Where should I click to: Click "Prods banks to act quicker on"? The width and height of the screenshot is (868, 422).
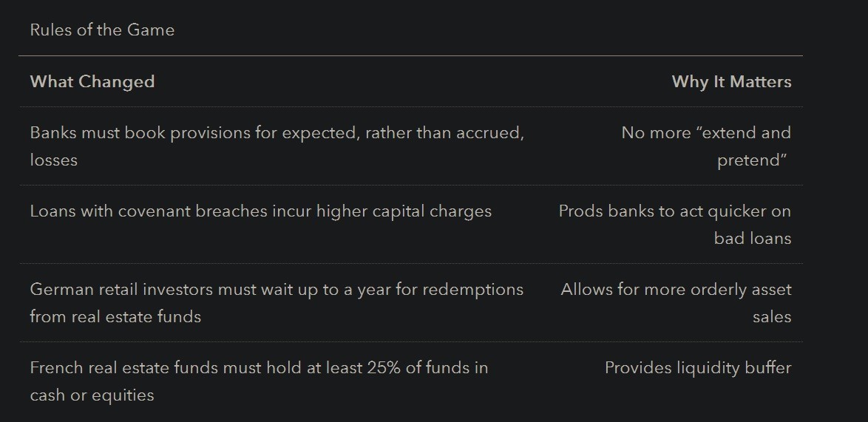click(674, 211)
